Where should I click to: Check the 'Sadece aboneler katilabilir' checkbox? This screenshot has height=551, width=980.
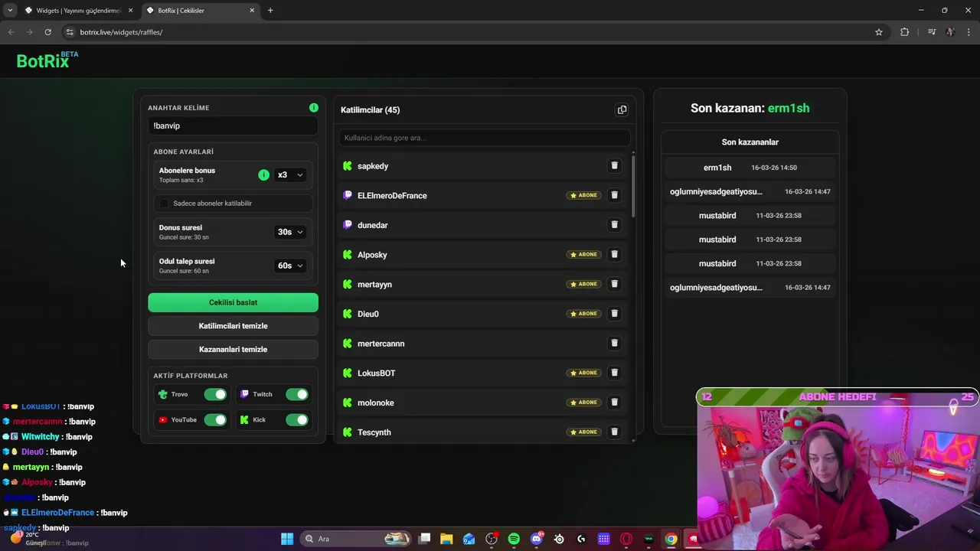coord(164,204)
